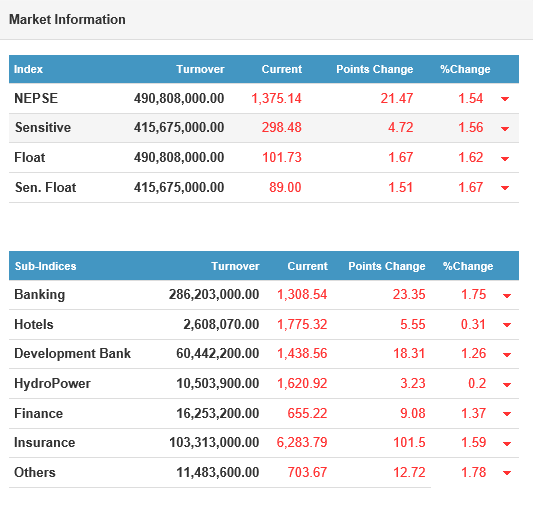This screenshot has height=518, width=533.
Task: Click the Sub-Indices column header
Action: [x=46, y=266]
